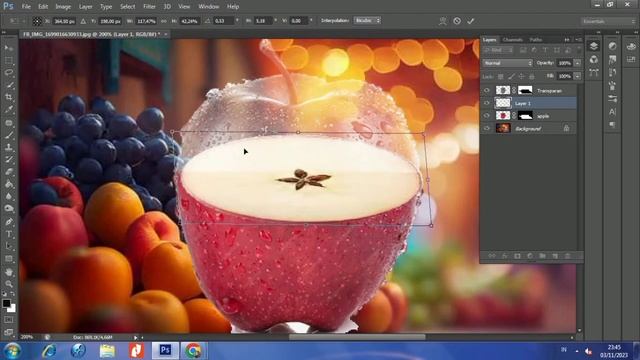
Task: Select the Rectangular Marquee tool
Action: pos(9,60)
